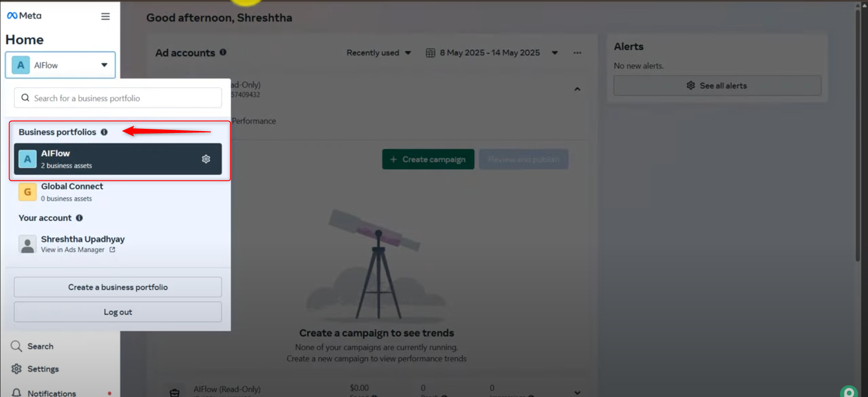
Task: Select the Global Connect business portfolio
Action: pos(118,192)
